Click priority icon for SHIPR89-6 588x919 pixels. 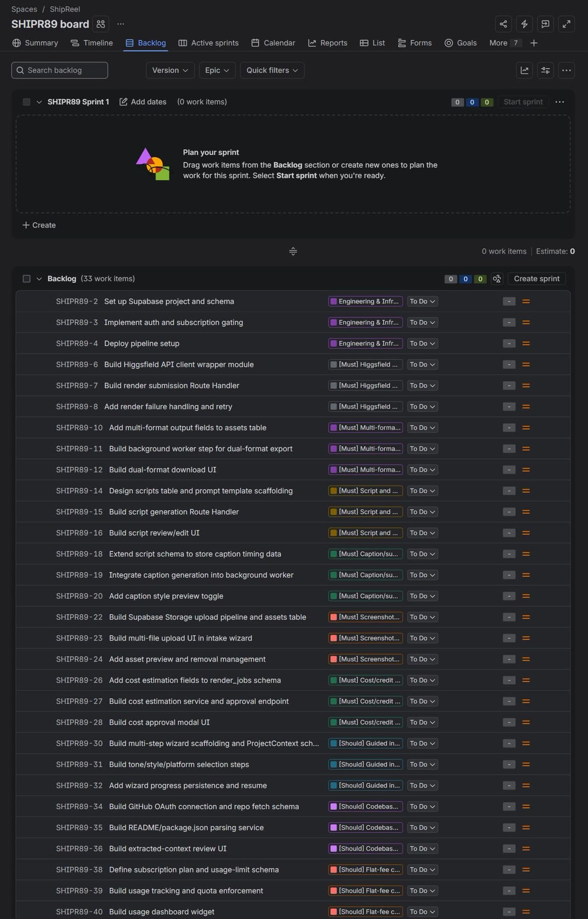pos(526,365)
